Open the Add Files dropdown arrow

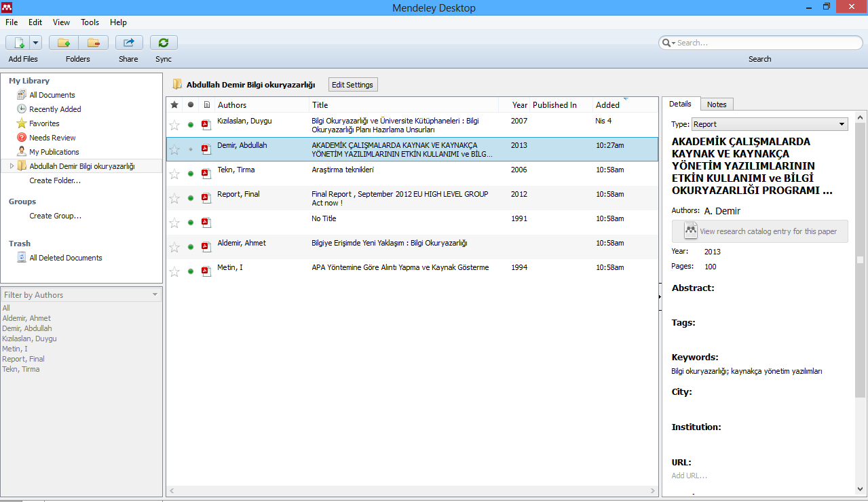pyautogui.click(x=35, y=43)
